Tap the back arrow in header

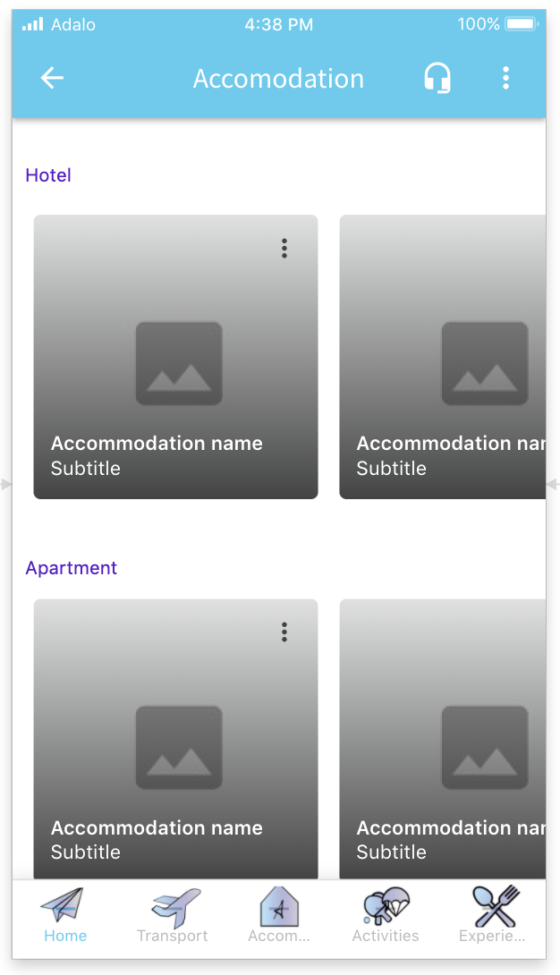(52, 78)
